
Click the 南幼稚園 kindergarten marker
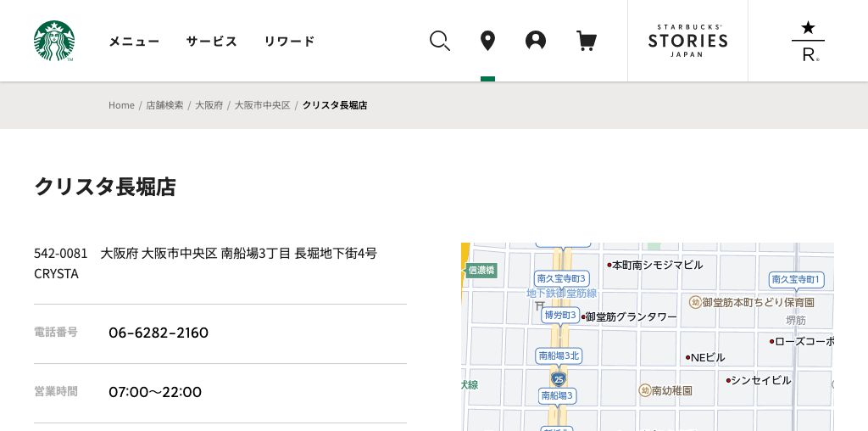[666, 390]
